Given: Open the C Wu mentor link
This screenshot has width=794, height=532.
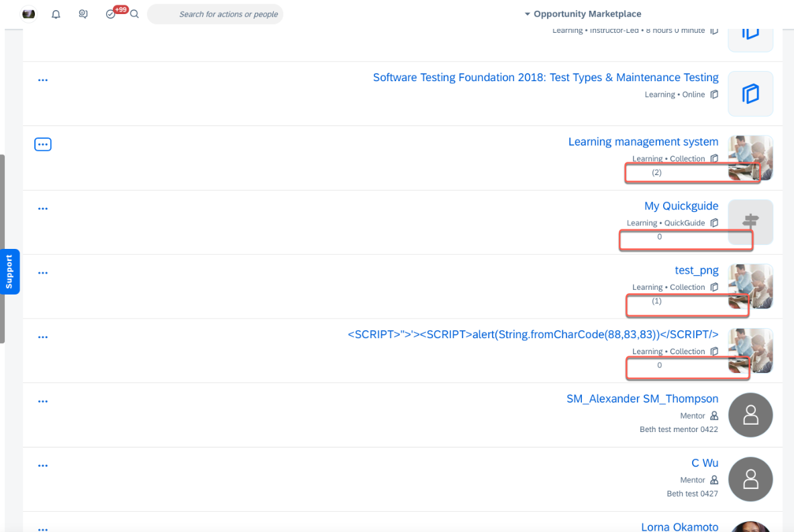Looking at the screenshot, I should point(705,463).
